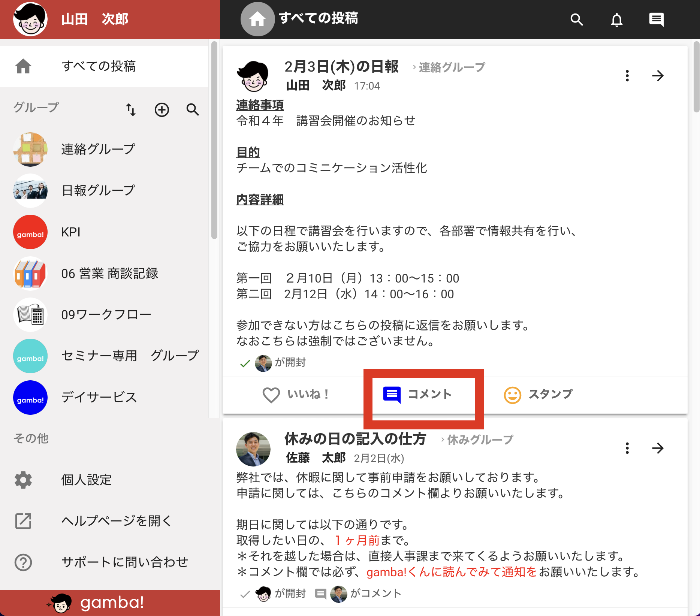Click the green check opened indicator
Viewport: 700px width, 616px height.
[245, 363]
